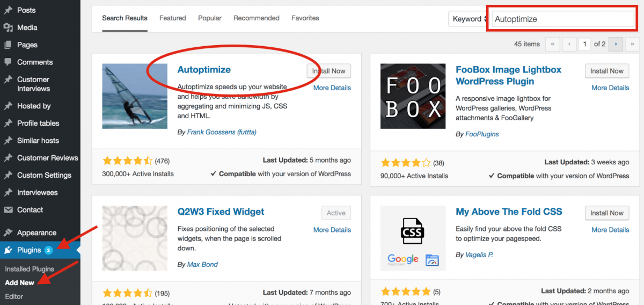The height and width of the screenshot is (305, 644).
Task: Click the Plugins plug icon
Action: point(8,250)
